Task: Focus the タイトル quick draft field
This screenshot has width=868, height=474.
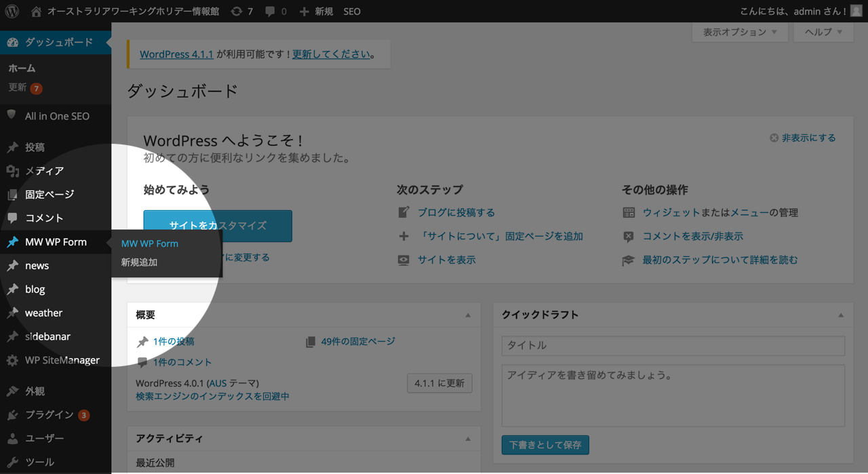Action: 673,345
